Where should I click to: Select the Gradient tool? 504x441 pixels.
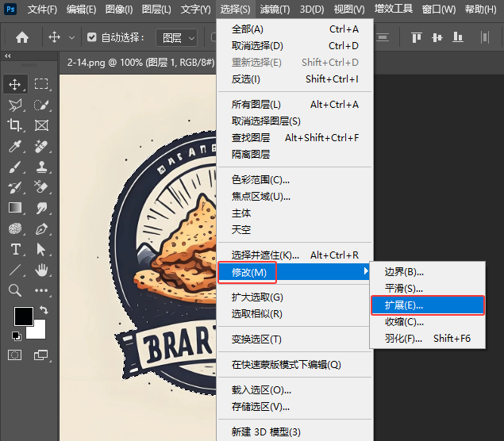coord(15,208)
